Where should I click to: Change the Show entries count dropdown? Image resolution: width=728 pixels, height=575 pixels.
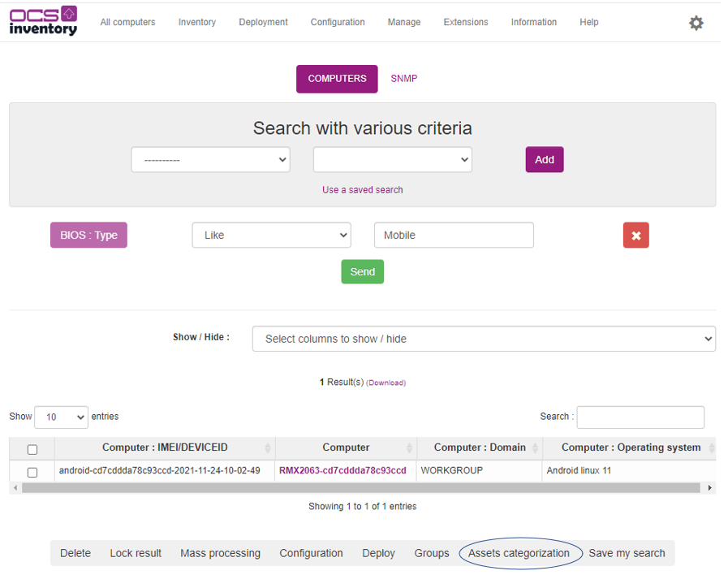(x=61, y=417)
